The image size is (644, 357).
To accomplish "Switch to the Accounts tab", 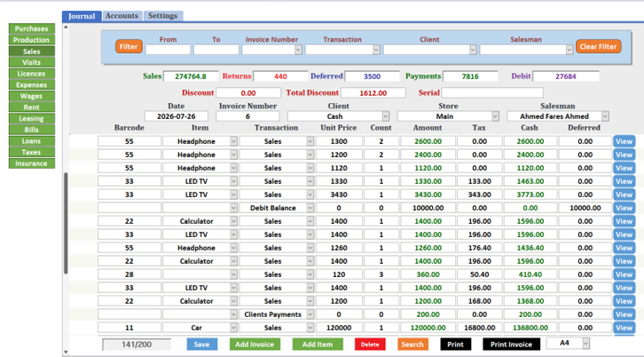I will click(122, 16).
